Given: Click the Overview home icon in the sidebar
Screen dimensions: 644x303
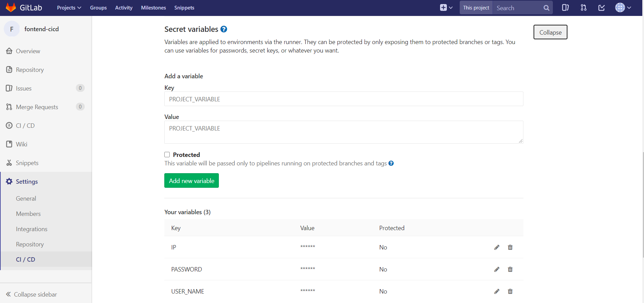Looking at the screenshot, I should pyautogui.click(x=9, y=51).
